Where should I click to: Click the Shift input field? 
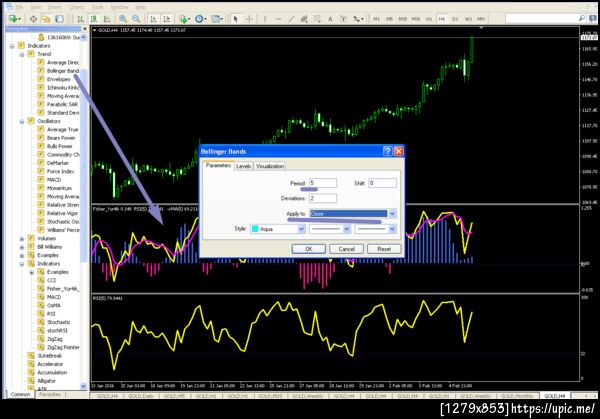coord(383,183)
